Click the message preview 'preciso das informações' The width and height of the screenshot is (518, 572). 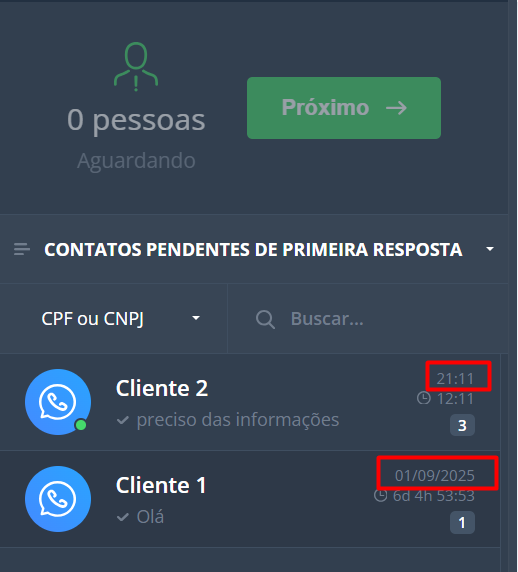[x=238, y=420]
